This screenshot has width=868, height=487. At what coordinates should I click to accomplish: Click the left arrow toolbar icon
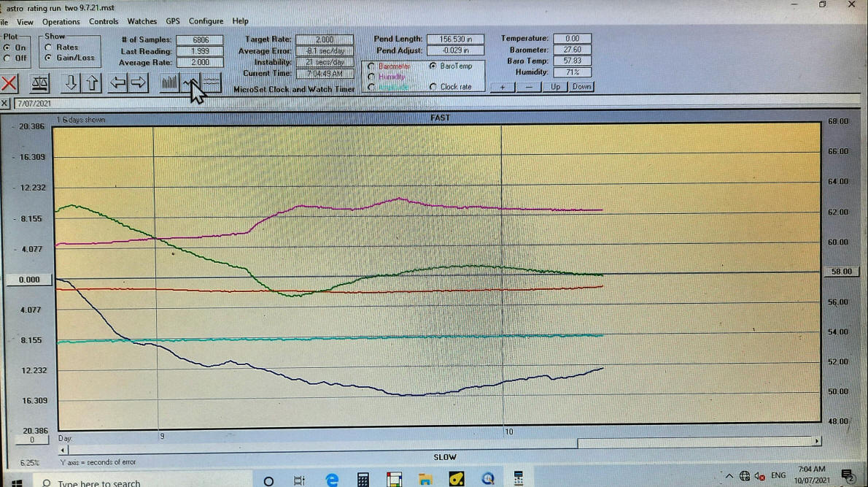coord(117,83)
